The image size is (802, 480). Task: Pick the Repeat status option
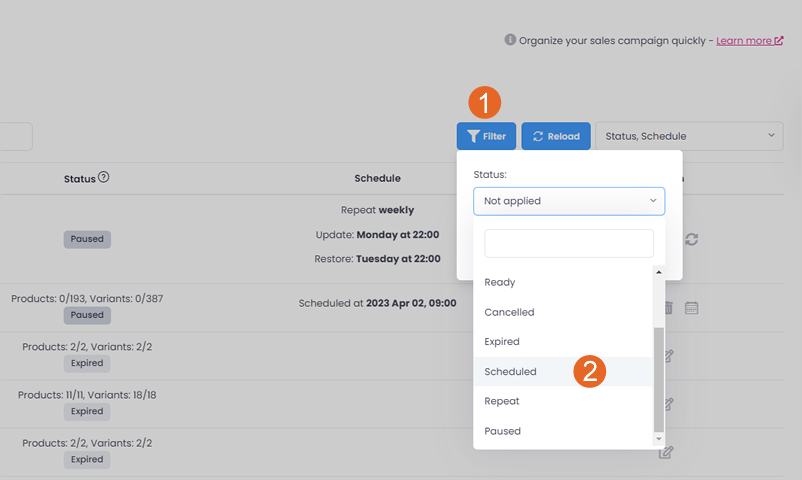coord(563,401)
